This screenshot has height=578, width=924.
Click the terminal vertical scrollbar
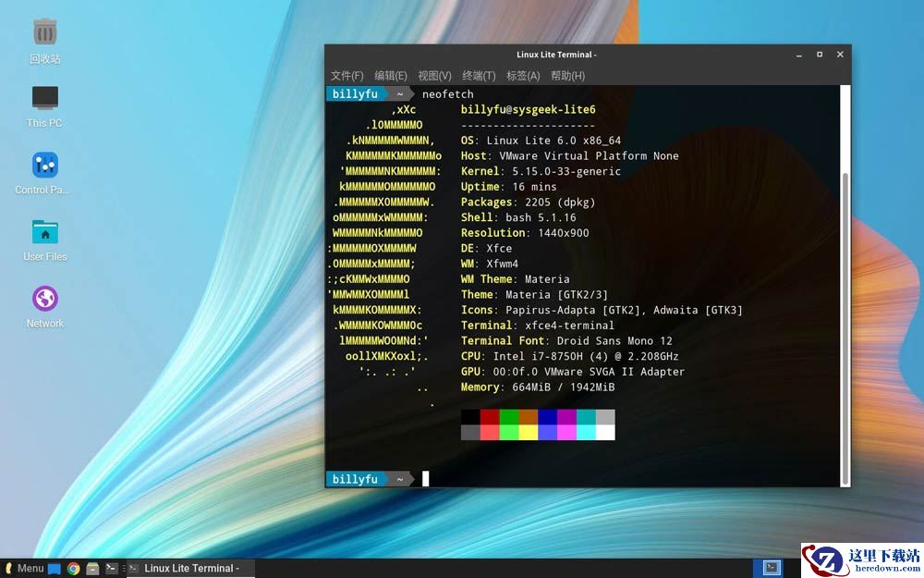point(845,328)
